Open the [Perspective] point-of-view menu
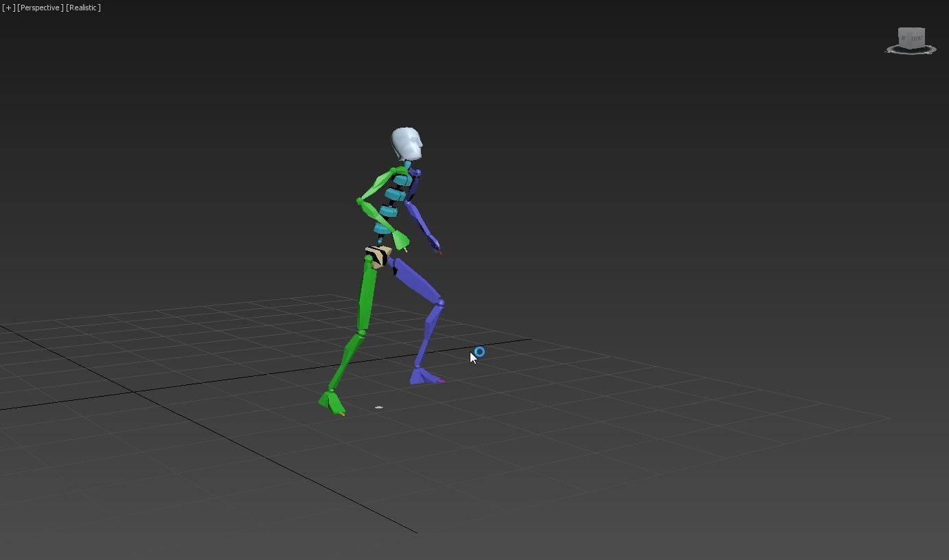Viewport: 949px width, 560px height. 40,8
